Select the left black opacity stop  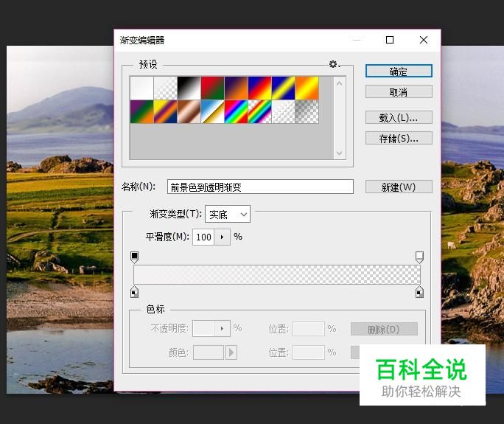tap(134, 257)
